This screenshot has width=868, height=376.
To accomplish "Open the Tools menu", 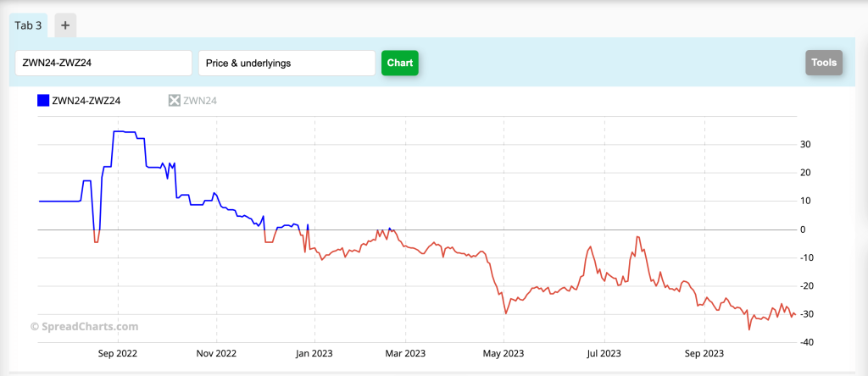I will pyautogui.click(x=823, y=63).
